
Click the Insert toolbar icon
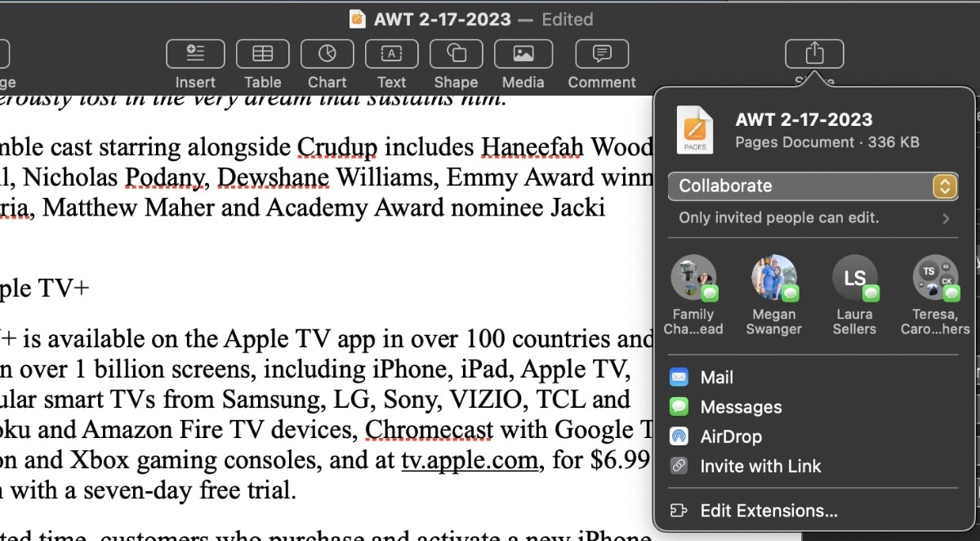click(x=195, y=54)
